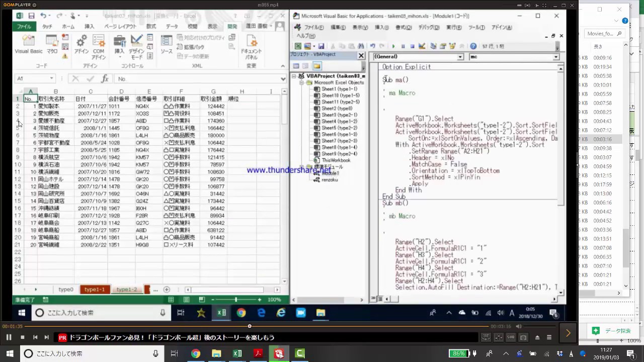
Task: Open the デバッグ(D) menu in VBA editor
Action: pyautogui.click(x=429, y=28)
